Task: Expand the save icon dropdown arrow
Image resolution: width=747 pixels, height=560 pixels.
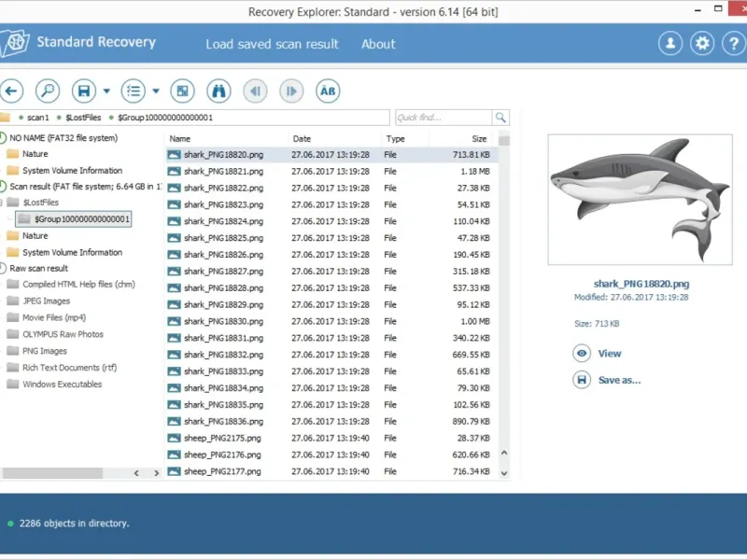Action: (106, 91)
